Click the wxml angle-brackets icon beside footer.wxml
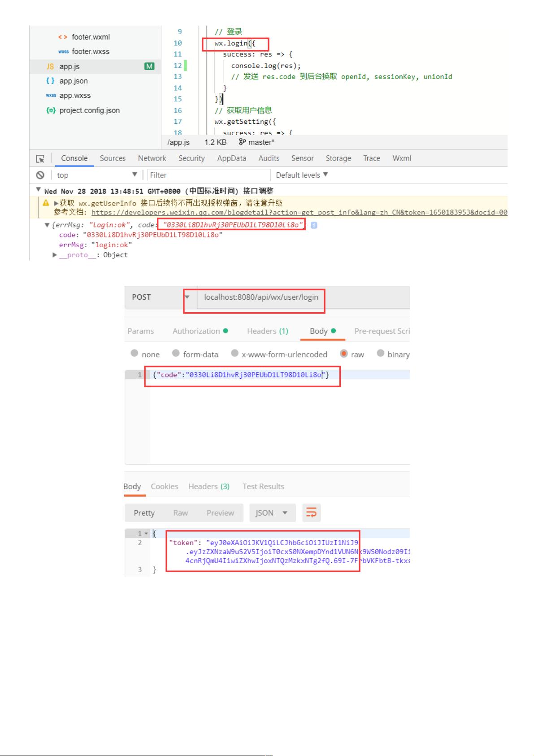Viewport: 534px width, 756px height. (63, 37)
